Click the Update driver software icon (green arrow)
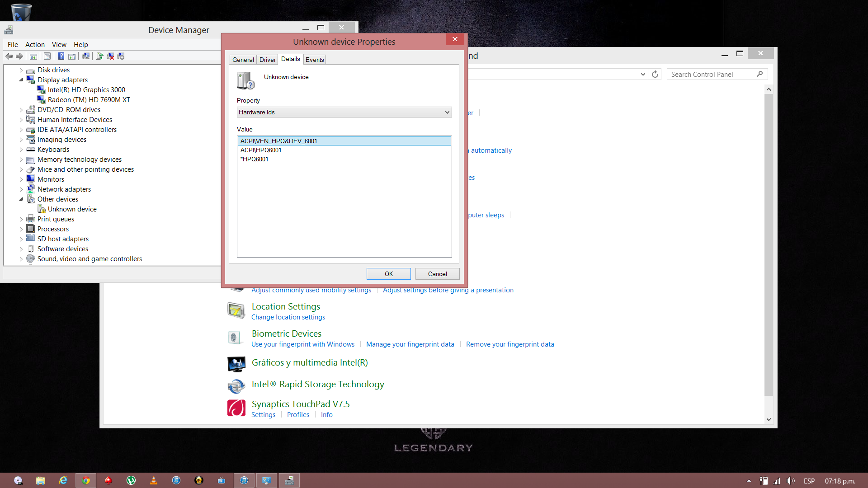This screenshot has width=868, height=488. point(100,56)
